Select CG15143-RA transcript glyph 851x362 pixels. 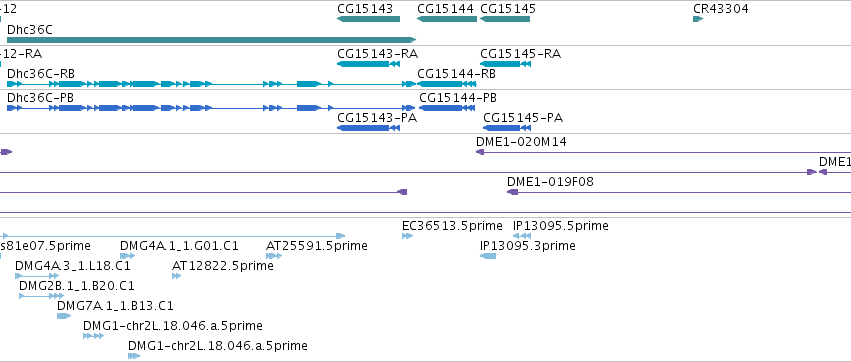click(x=369, y=64)
